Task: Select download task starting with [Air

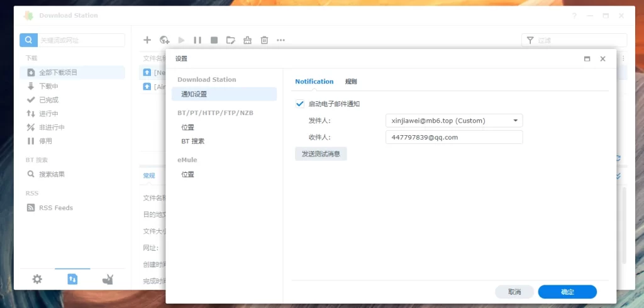Action: 152,87
